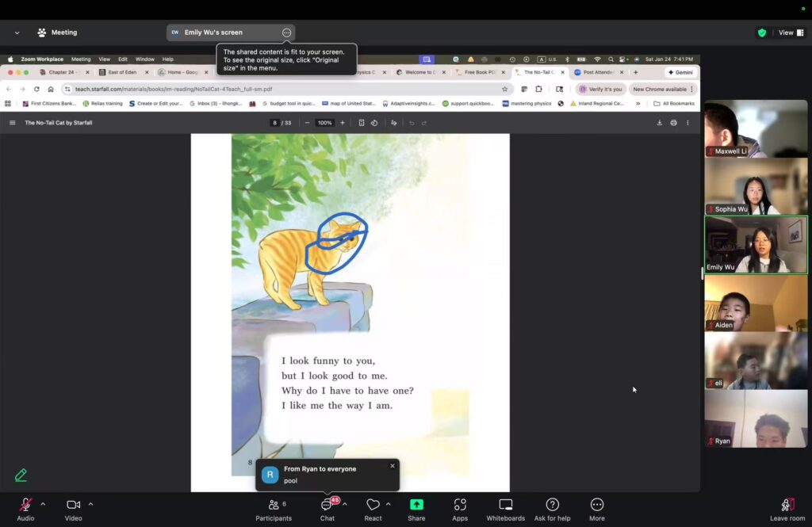Expand video options arrow next to Video
This screenshot has height=527, width=812.
tap(90, 504)
